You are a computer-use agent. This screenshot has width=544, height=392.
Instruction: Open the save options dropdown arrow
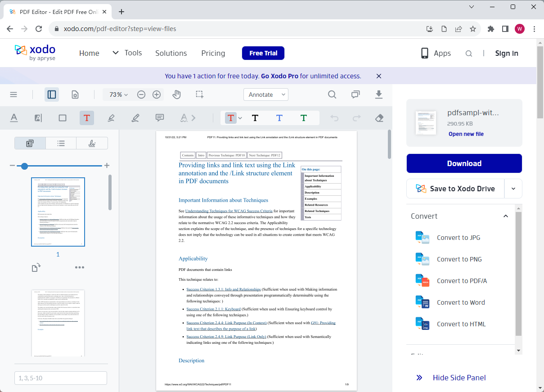click(x=513, y=189)
